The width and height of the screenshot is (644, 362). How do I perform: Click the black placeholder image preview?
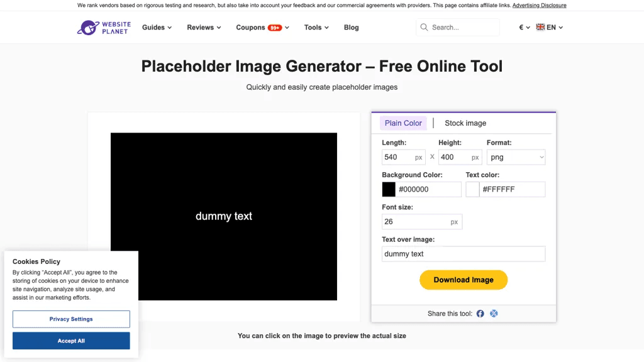point(224,216)
